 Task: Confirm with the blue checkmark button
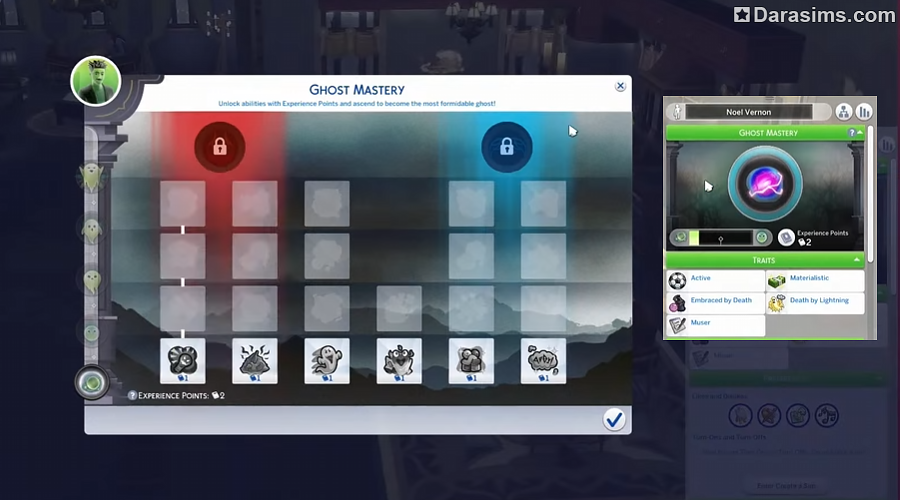click(614, 420)
